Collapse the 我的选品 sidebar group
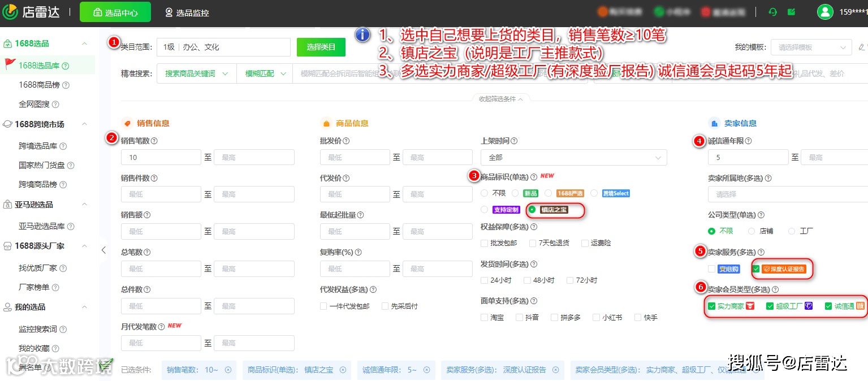868x381 pixels. click(x=85, y=307)
